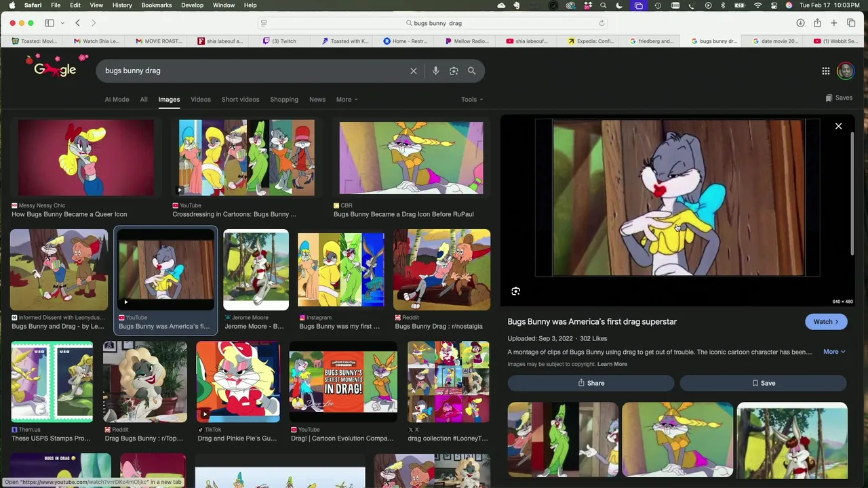Close the image preview panel

pos(838,126)
